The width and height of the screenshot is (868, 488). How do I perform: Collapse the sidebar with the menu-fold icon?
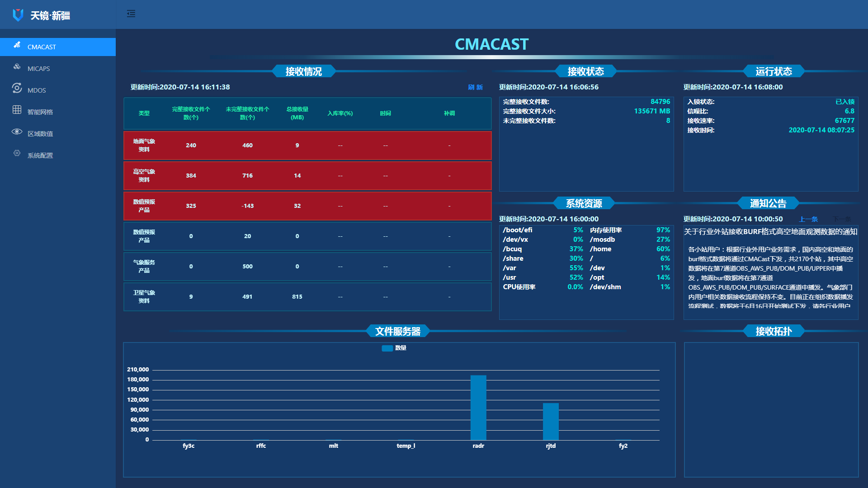(x=131, y=14)
